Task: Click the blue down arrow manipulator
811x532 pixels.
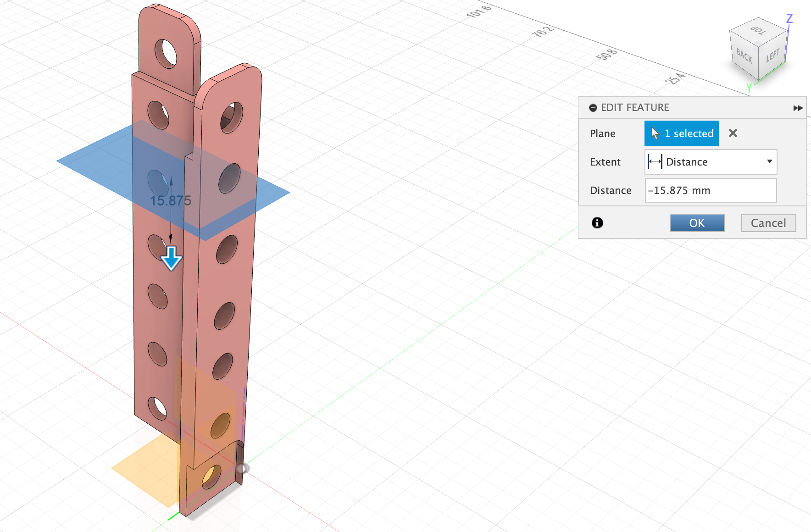Action: [x=172, y=258]
